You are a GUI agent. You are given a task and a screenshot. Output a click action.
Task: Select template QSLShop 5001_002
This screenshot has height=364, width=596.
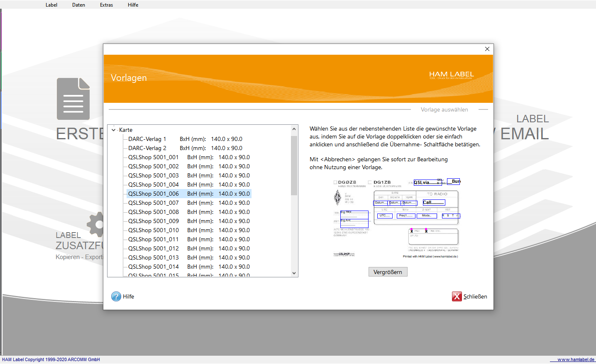189,166
